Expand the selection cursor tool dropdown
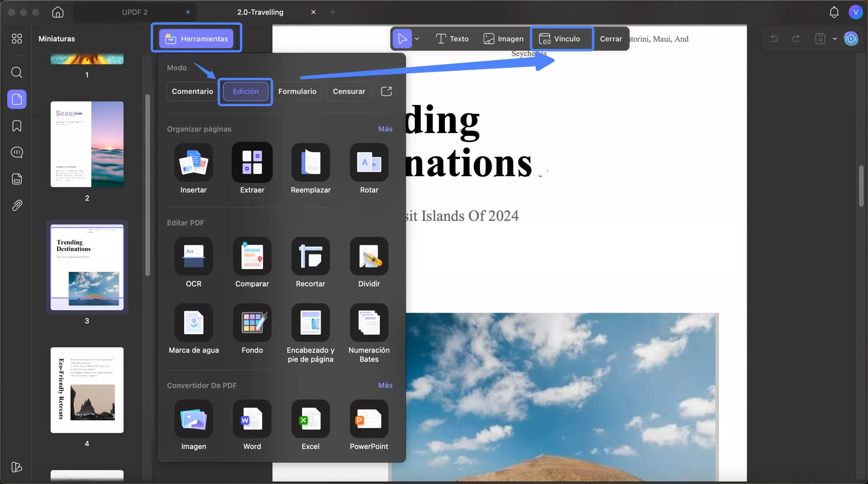Viewport: 868px width, 484px height. coord(417,39)
